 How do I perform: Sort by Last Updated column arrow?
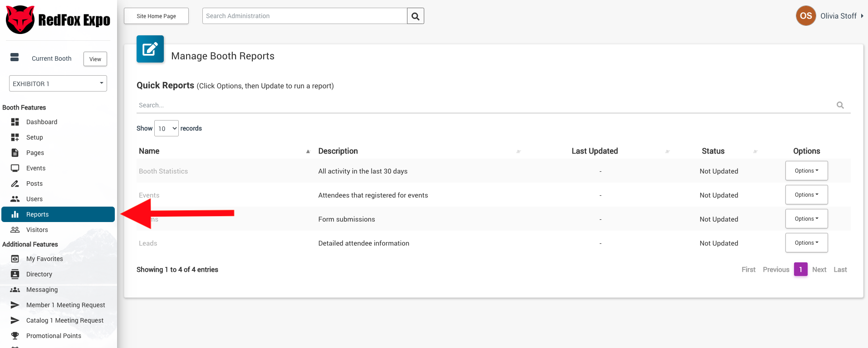click(x=667, y=151)
